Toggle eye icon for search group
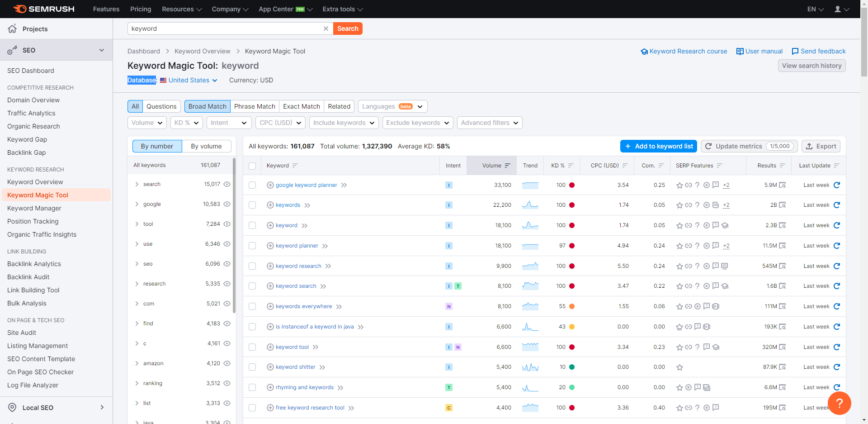Screen dimensions: 868x424 click(227, 184)
